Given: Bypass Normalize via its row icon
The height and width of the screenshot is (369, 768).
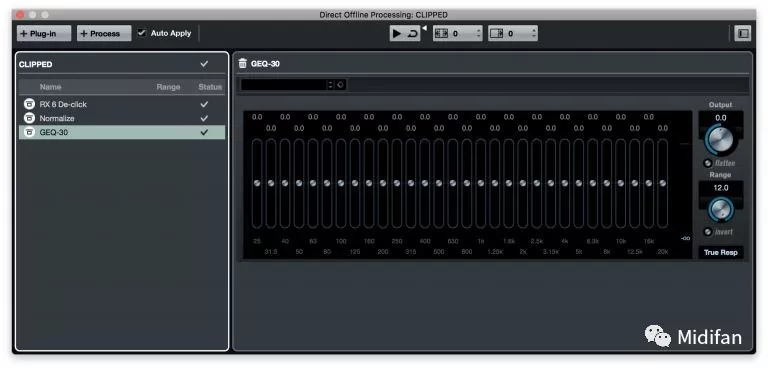Looking at the screenshot, I should tap(29, 118).
